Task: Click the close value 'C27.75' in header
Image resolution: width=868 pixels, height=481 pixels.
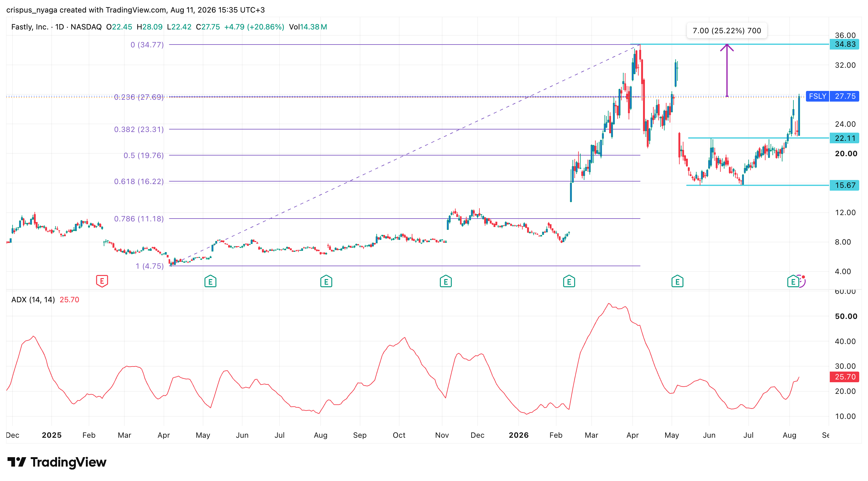Action: [x=208, y=27]
